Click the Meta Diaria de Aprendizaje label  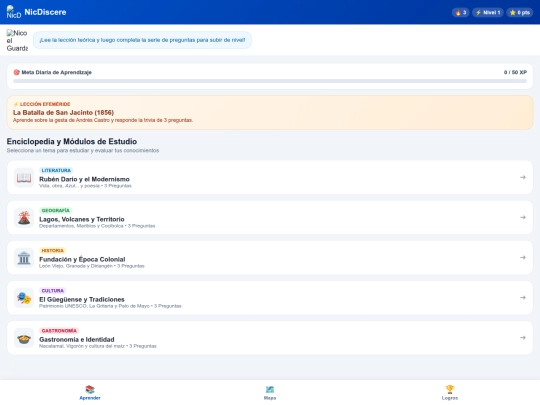pyautogui.click(x=56, y=72)
